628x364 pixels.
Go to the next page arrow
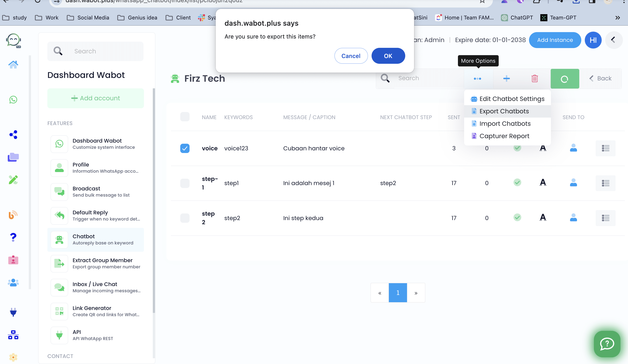tap(416, 293)
